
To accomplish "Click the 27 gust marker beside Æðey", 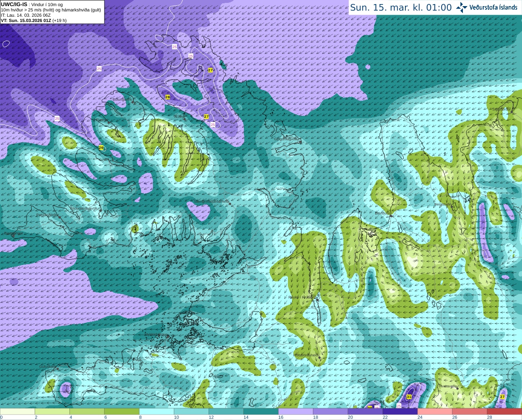I will click(206, 117).
